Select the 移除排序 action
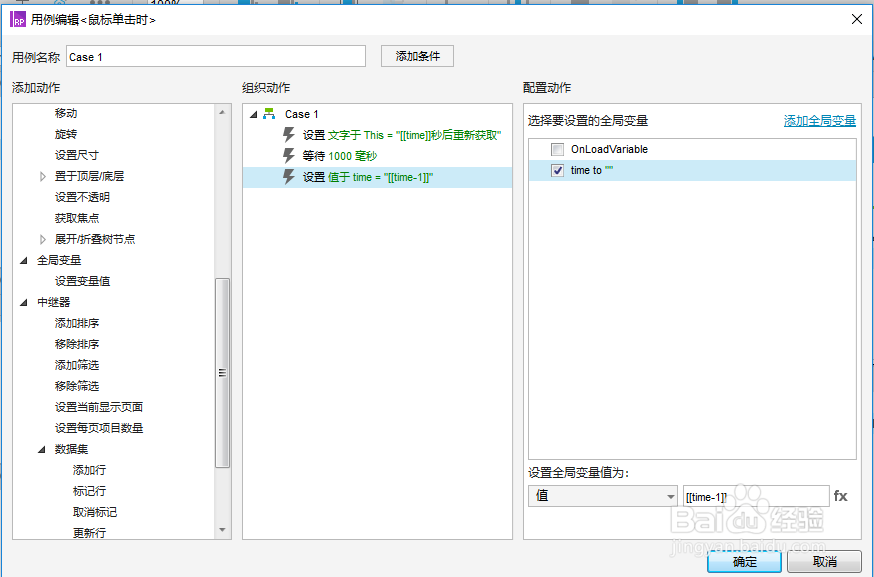This screenshot has width=874, height=577. (x=77, y=345)
